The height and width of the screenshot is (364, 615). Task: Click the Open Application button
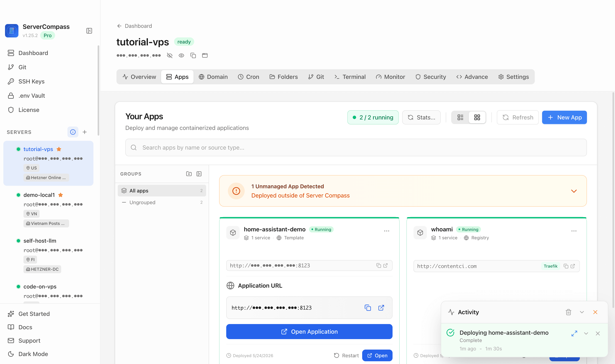(x=309, y=332)
